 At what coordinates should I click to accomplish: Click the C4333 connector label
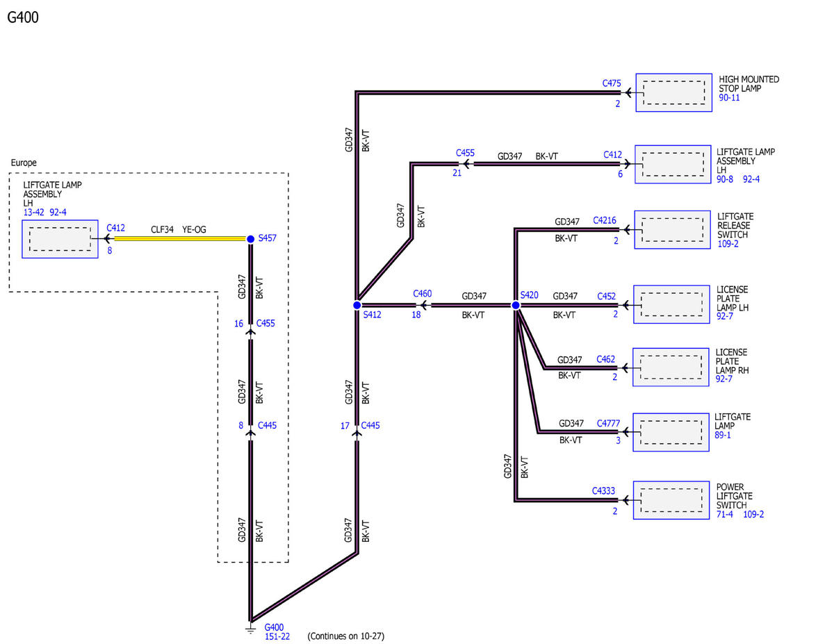pyautogui.click(x=603, y=490)
